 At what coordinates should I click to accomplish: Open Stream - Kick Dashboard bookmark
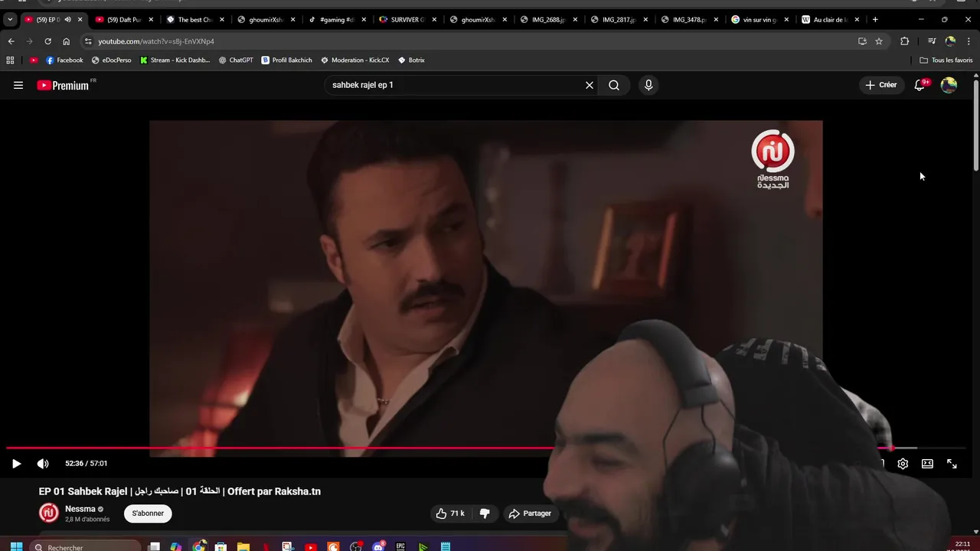click(175, 60)
